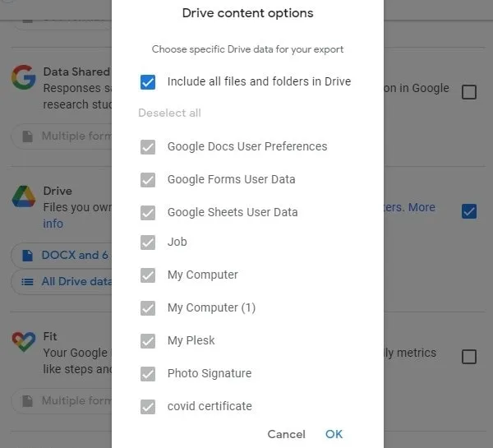The image size is (493, 448).
Task: Click the Multiple formats button under Data Shared
Action: tap(62, 136)
